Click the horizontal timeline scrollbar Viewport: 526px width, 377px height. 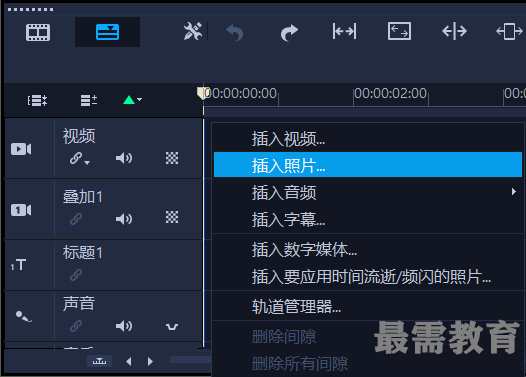191,360
